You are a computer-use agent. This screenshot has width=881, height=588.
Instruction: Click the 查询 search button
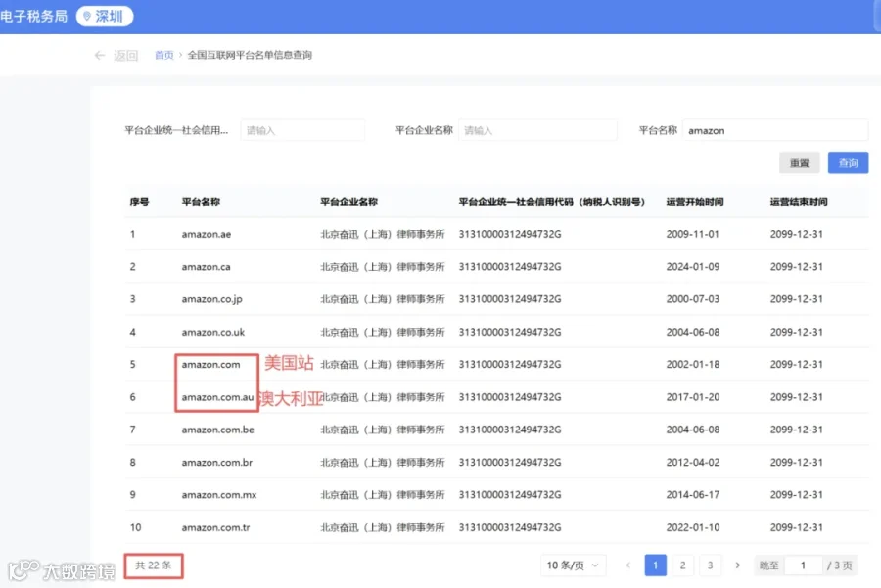[x=848, y=162]
